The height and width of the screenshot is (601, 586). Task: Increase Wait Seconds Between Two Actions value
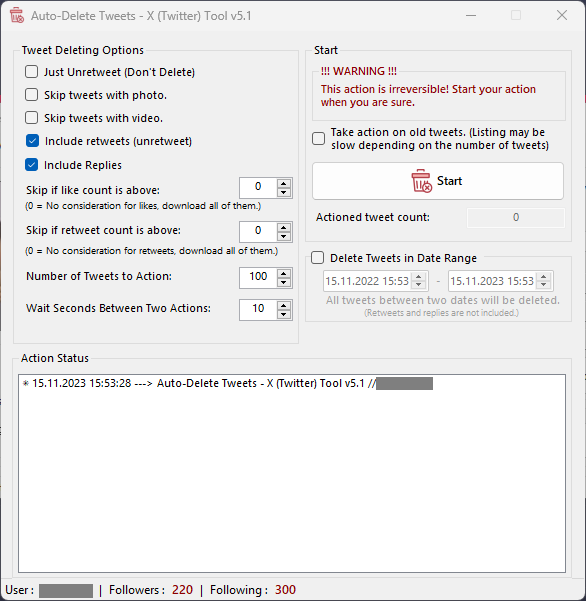(x=284, y=305)
